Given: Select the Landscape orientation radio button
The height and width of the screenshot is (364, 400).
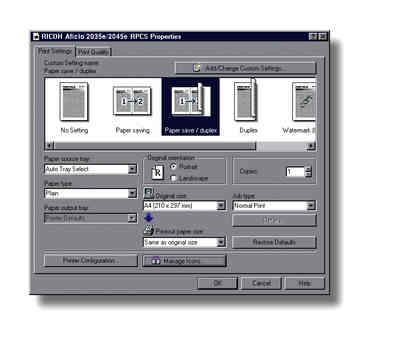Looking at the screenshot, I should [x=173, y=178].
